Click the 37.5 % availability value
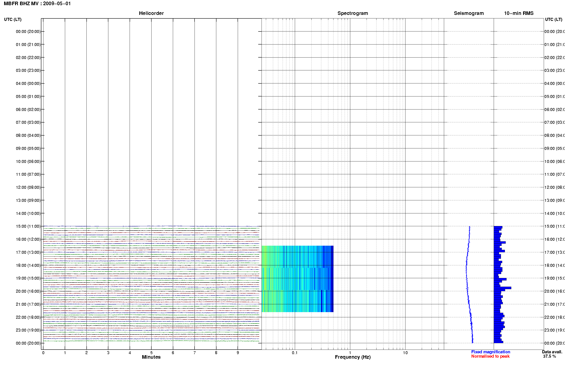The width and height of the screenshot is (588, 368). 549,356
